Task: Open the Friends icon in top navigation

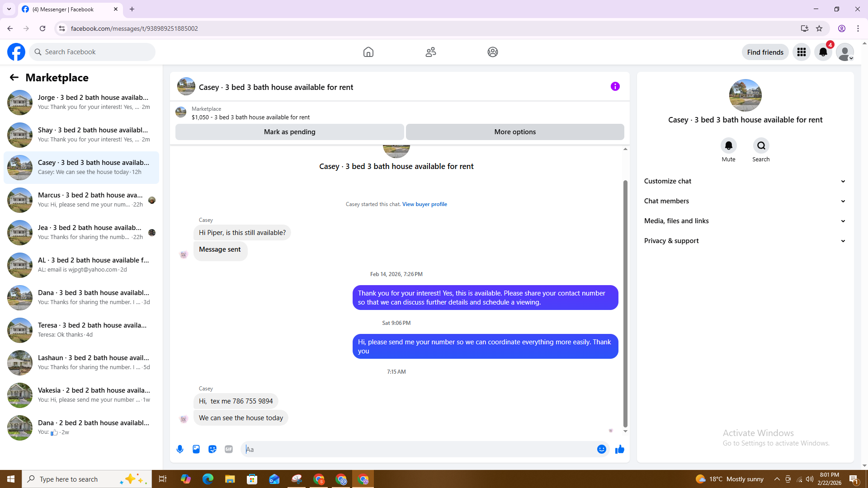Action: coord(431,52)
